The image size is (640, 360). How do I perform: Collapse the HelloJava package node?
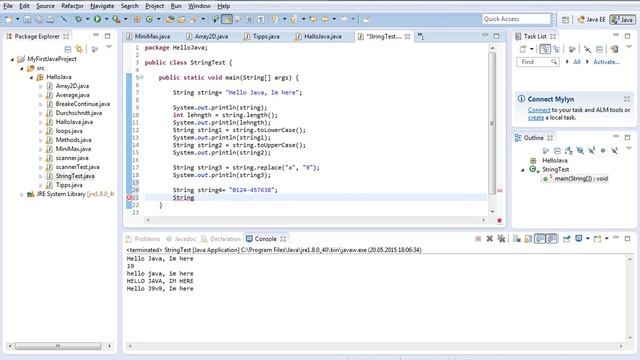coord(31,77)
